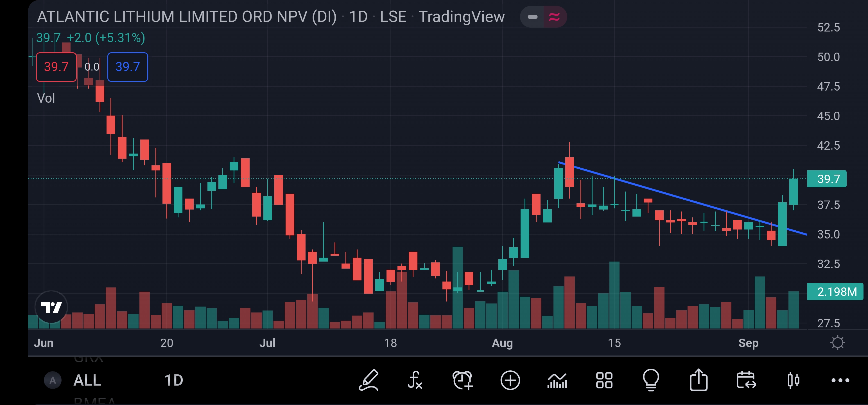Viewport: 868px width, 405px height.
Task: Open the ALL symbol selector
Action: [x=87, y=380]
